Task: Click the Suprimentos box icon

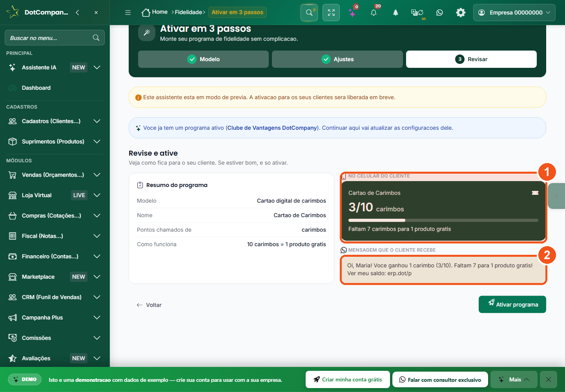Action: point(13,142)
